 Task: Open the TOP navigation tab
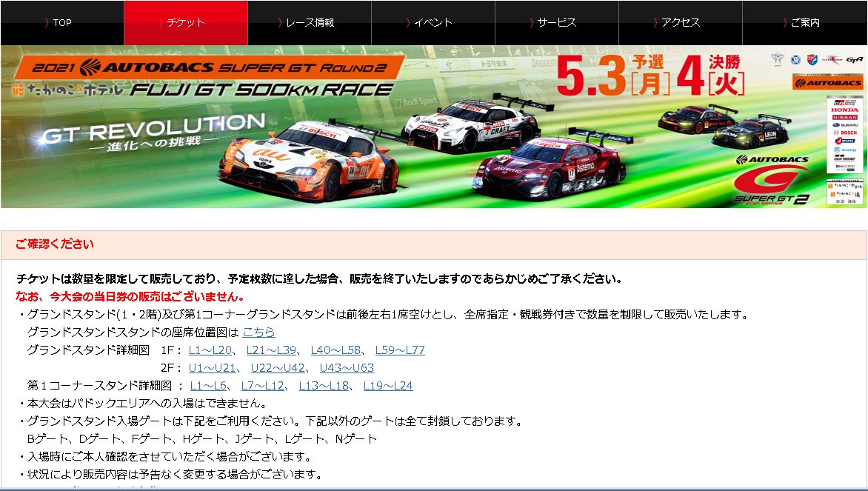[x=62, y=23]
